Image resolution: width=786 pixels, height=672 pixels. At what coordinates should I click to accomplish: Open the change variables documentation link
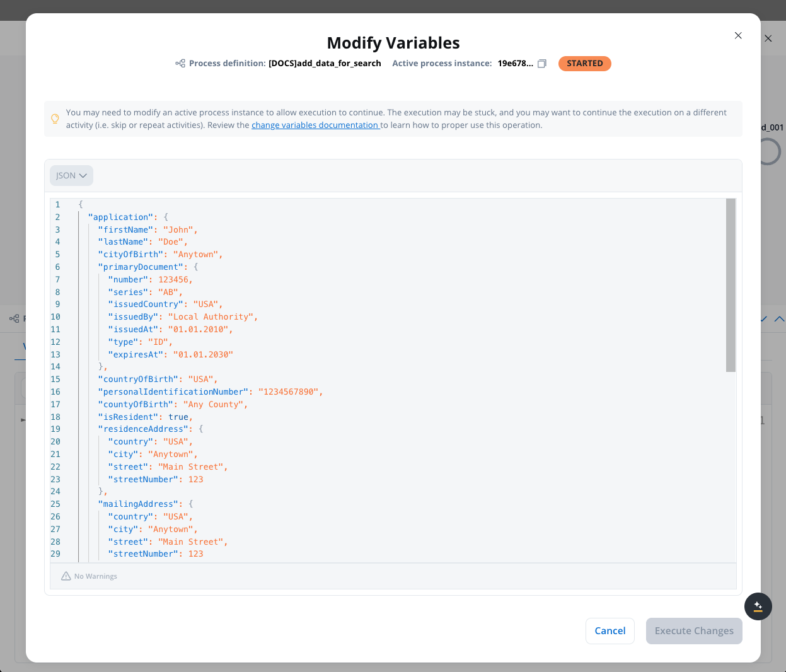click(315, 125)
